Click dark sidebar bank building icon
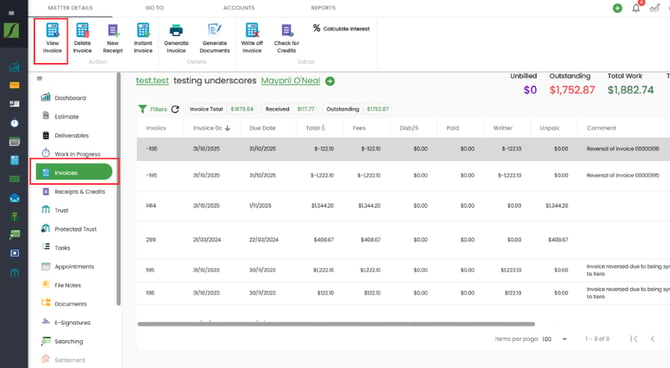This screenshot has height=368, width=670. (x=14, y=272)
